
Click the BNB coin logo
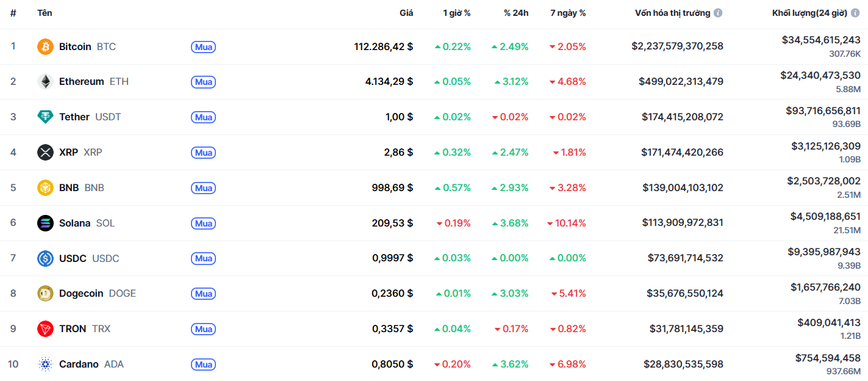[45, 187]
